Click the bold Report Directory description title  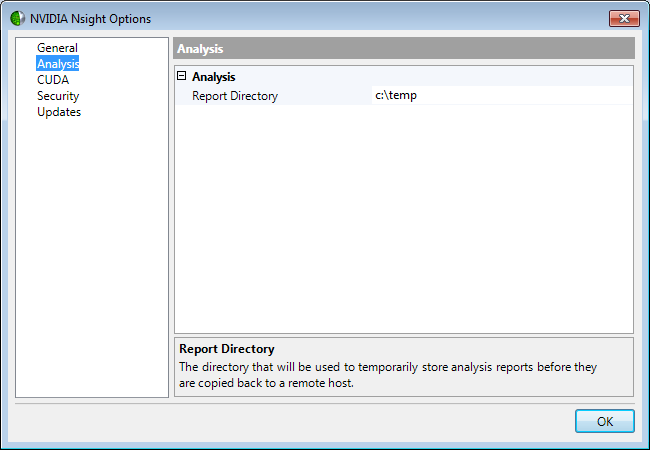tap(226, 349)
